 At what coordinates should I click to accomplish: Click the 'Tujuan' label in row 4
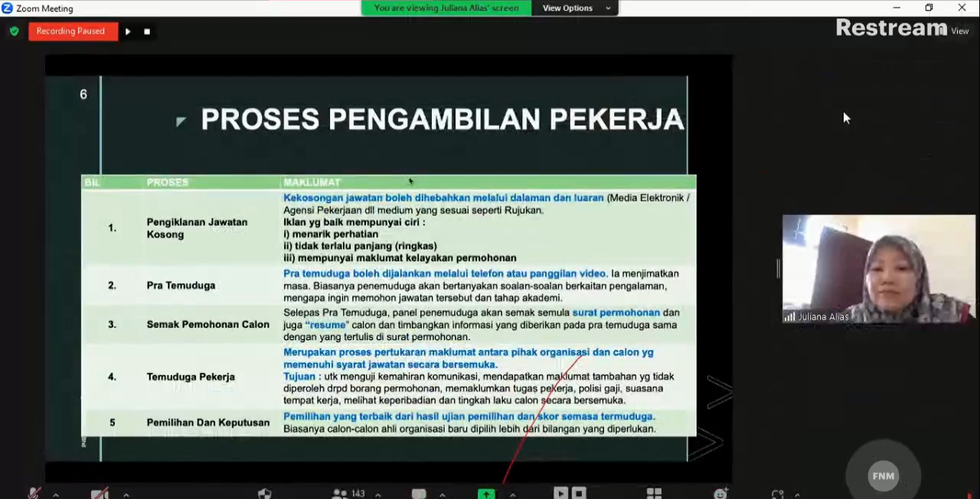click(x=300, y=376)
